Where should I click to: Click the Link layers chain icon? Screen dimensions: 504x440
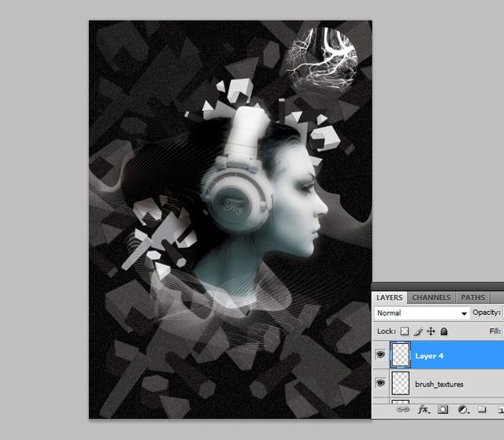(402, 410)
